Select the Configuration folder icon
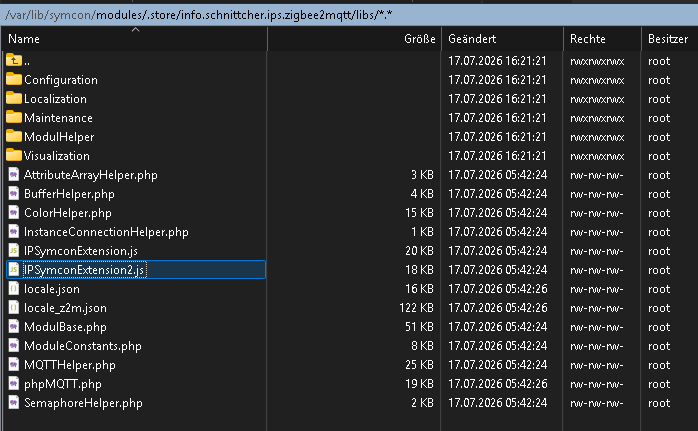 click(x=14, y=79)
